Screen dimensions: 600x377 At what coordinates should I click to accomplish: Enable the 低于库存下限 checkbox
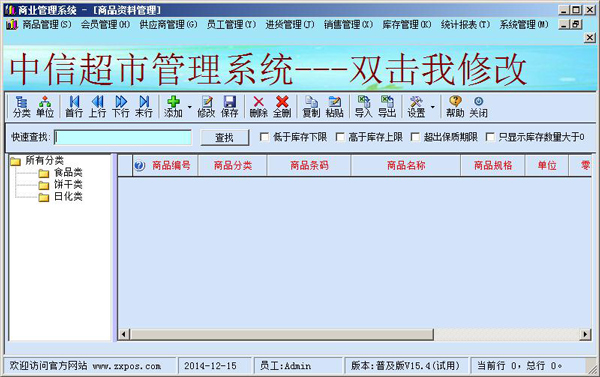[x=264, y=137]
